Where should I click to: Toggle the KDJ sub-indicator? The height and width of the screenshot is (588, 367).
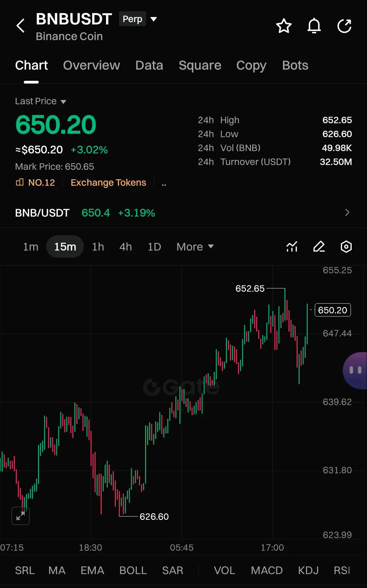pyautogui.click(x=308, y=570)
